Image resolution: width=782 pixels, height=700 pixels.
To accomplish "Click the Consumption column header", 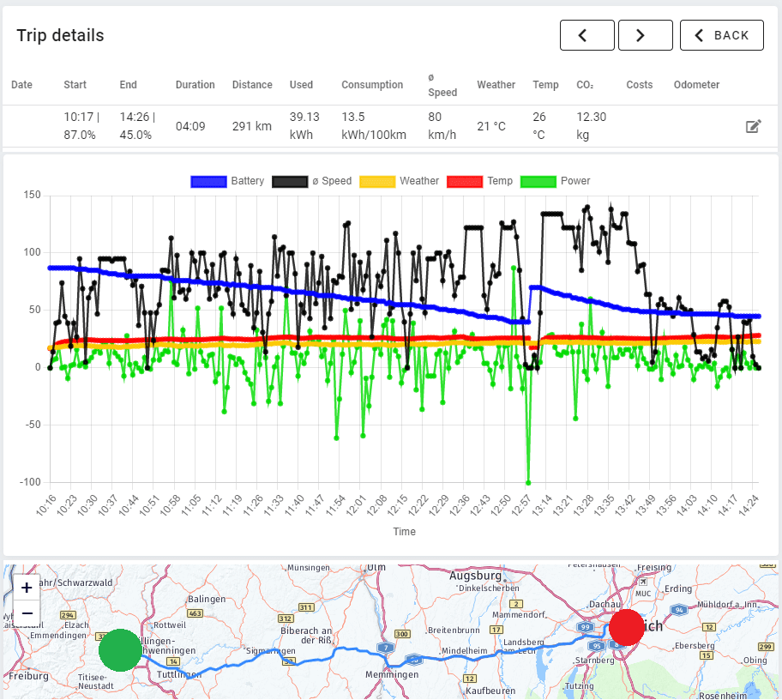I will tap(372, 85).
